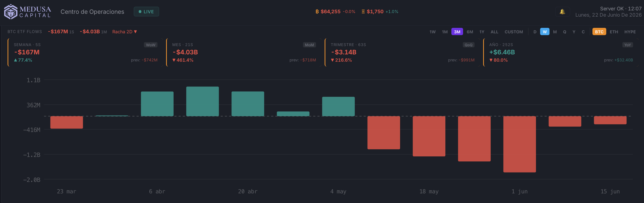Switch asset to HYPE
Image resolution: width=644 pixels, height=203 pixels.
click(x=630, y=32)
